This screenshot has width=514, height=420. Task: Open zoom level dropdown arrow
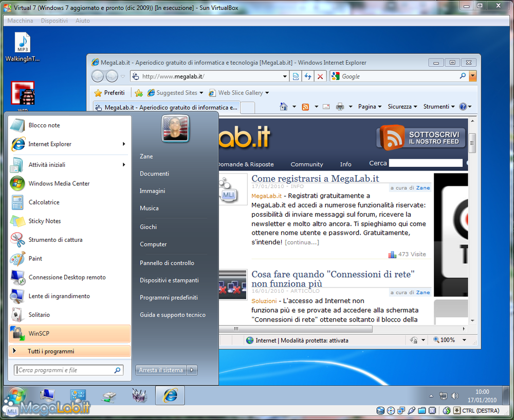click(464, 340)
